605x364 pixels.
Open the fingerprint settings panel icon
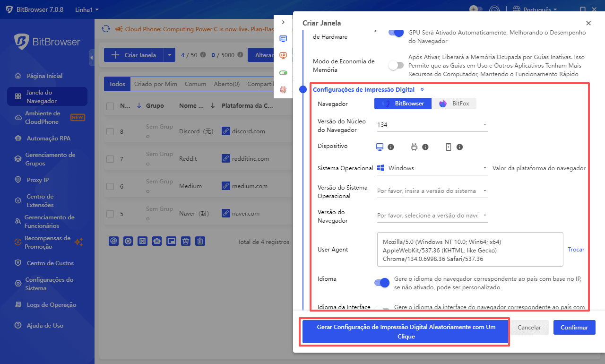tap(283, 89)
